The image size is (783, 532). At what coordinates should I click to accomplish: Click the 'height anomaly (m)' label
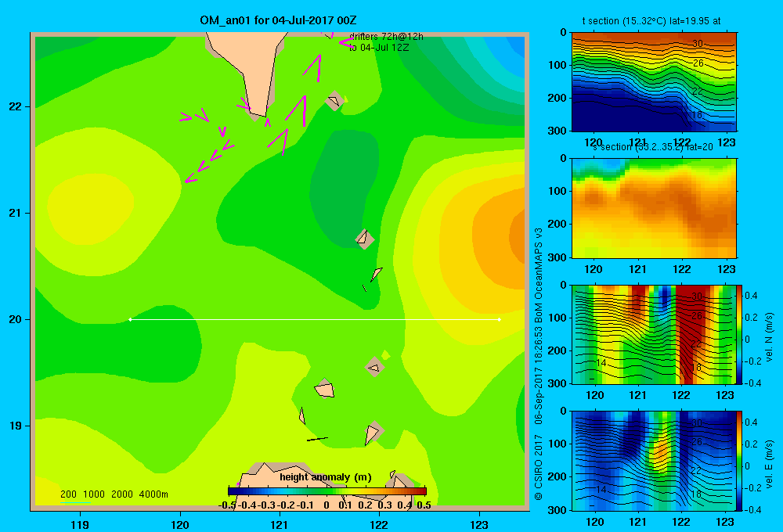326,477
